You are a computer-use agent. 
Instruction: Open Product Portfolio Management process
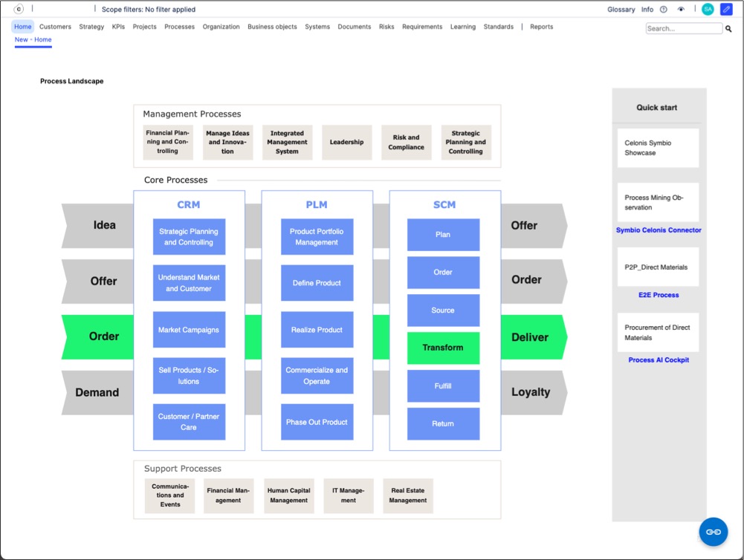(317, 237)
